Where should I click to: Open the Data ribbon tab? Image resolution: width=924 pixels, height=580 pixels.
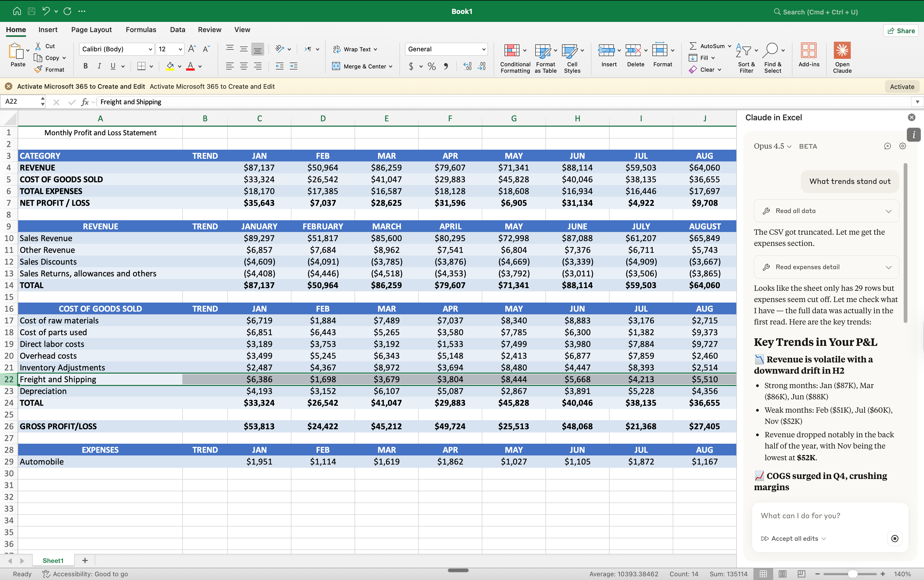point(177,30)
